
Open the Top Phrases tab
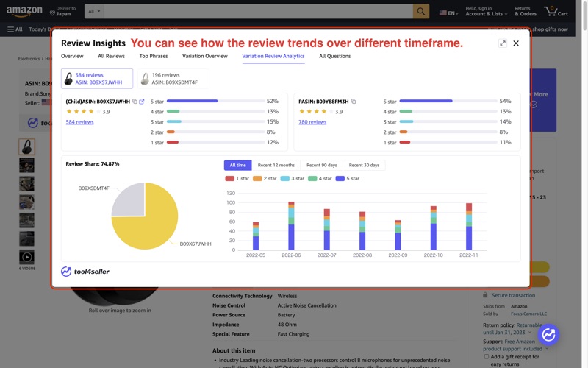154,56
